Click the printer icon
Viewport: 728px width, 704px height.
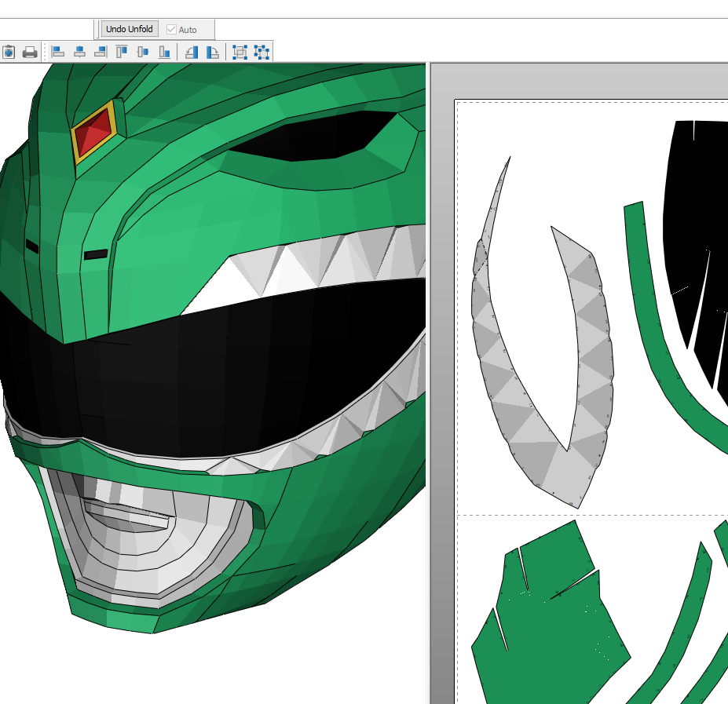(30, 52)
